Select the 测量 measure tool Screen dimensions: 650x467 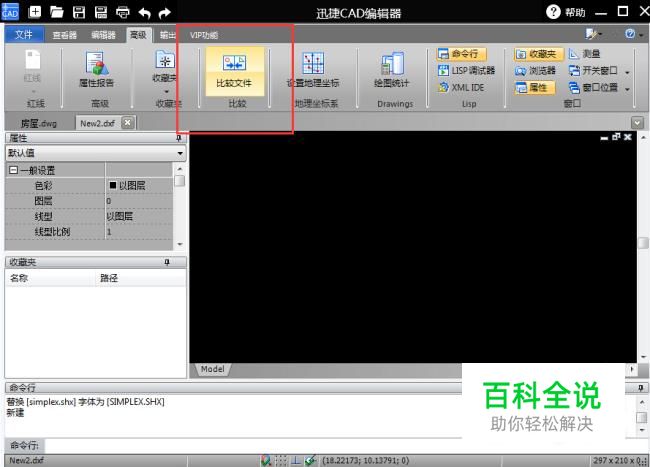click(x=585, y=54)
